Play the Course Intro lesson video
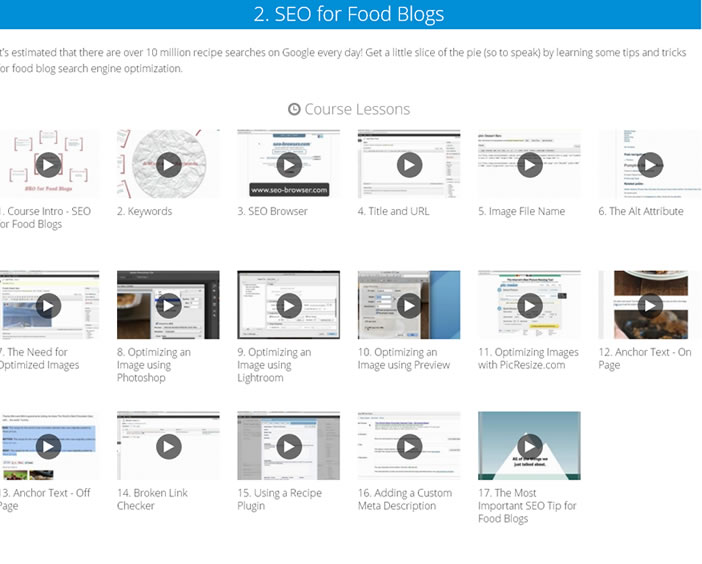This screenshot has width=702, height=564. [48, 165]
